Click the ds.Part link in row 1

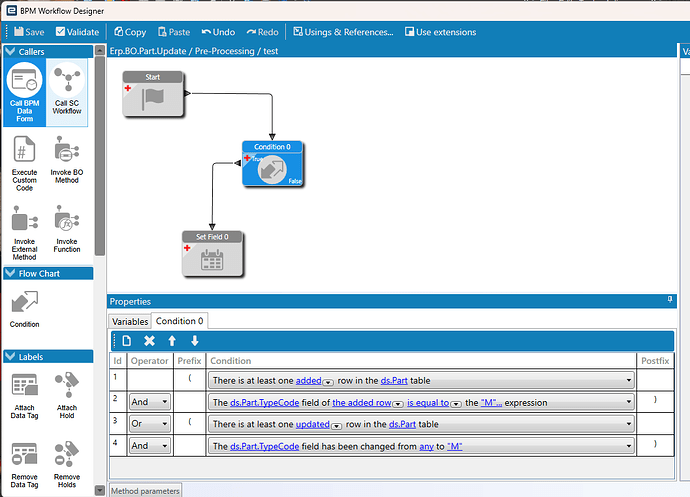click(394, 380)
